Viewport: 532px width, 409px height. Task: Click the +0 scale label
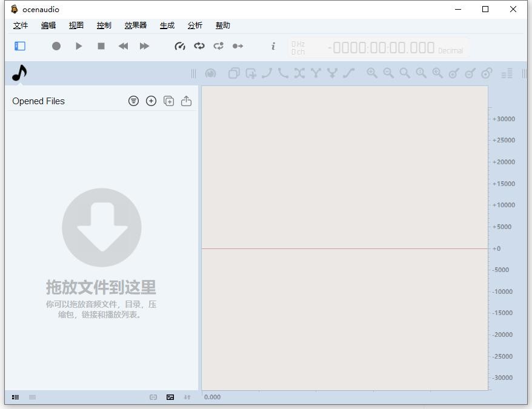click(496, 248)
